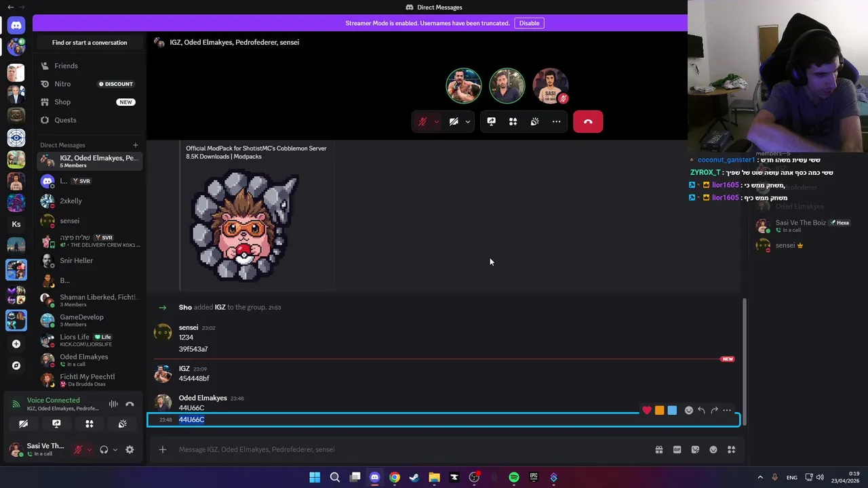Disconnect with the red hang-up button
868x488 pixels.
(x=588, y=121)
